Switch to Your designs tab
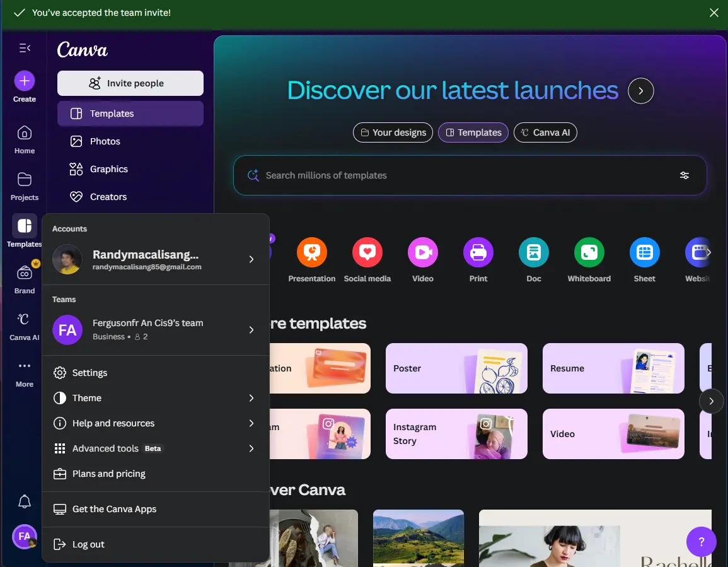The width and height of the screenshot is (728, 567). point(393,132)
